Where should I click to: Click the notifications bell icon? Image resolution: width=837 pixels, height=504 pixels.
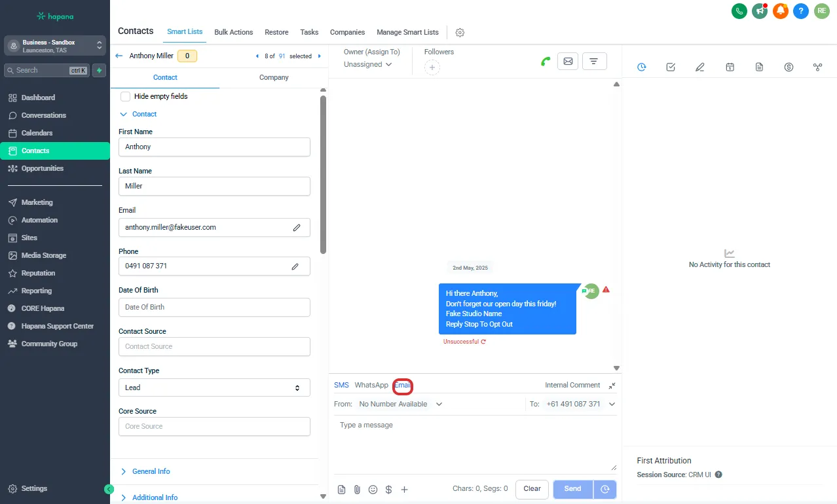pos(780,10)
